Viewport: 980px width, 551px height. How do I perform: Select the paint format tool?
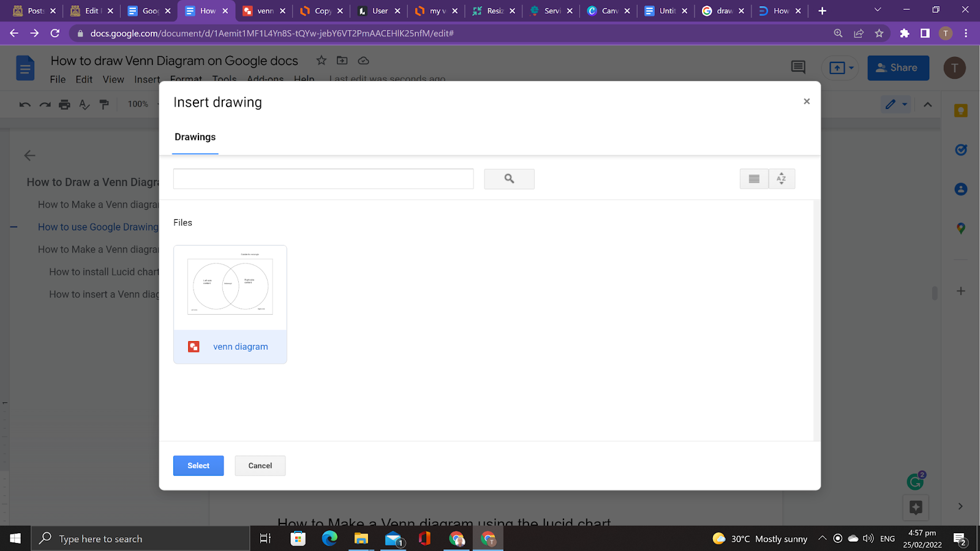point(104,104)
